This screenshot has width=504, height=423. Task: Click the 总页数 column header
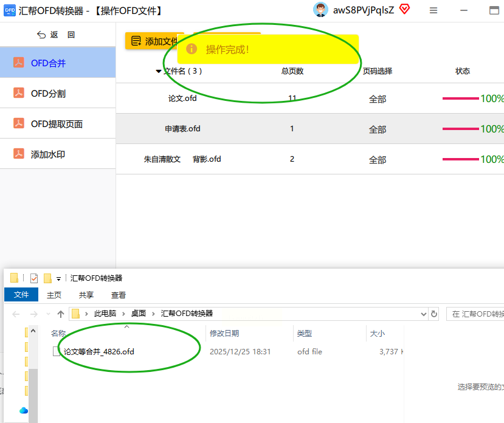pyautogui.click(x=292, y=71)
